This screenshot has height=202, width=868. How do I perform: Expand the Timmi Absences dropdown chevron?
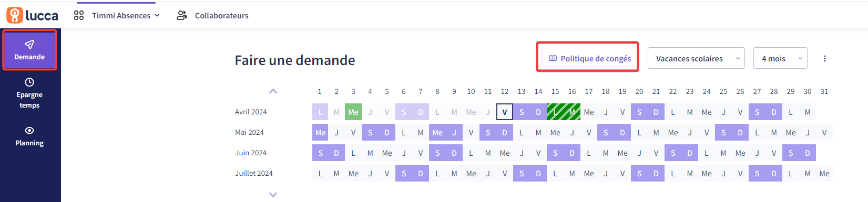tap(157, 15)
